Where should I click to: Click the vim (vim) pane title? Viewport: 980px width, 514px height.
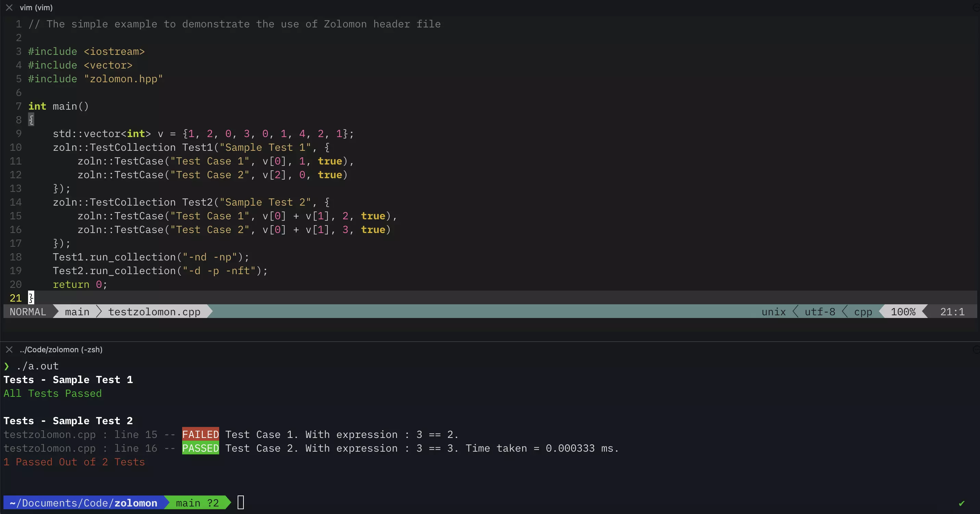[x=36, y=7]
